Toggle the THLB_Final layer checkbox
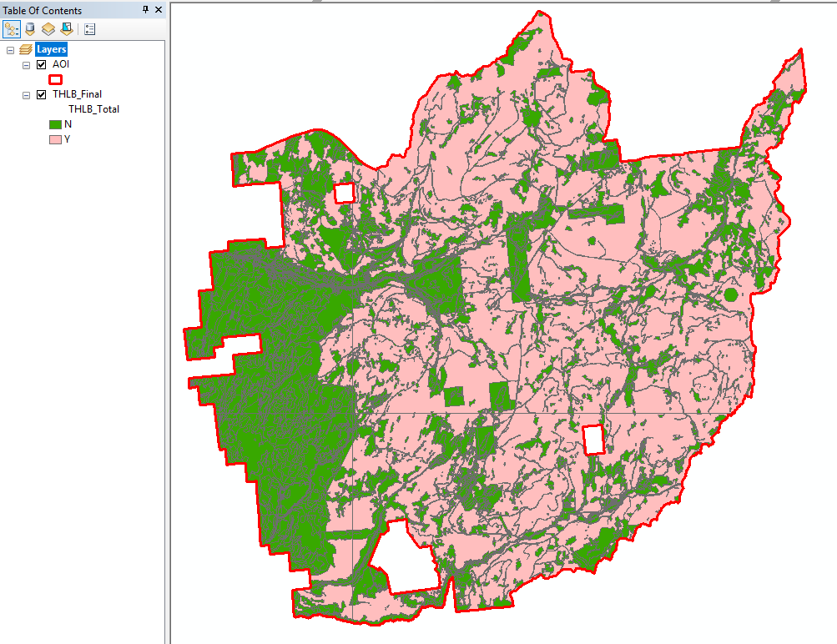Image resolution: width=837 pixels, height=644 pixels. click(41, 94)
